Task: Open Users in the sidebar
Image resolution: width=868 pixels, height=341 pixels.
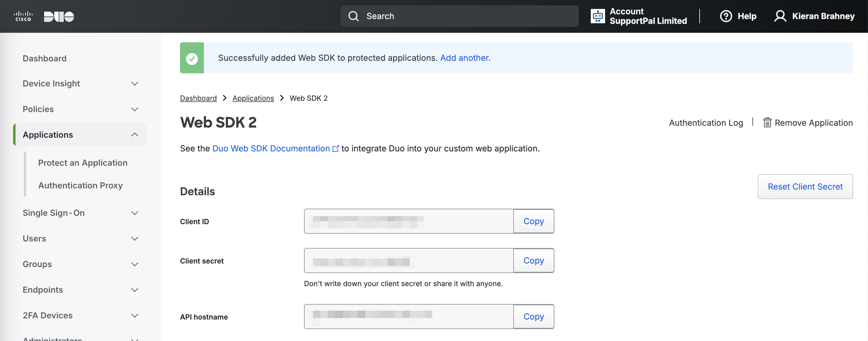Action: click(x=34, y=238)
